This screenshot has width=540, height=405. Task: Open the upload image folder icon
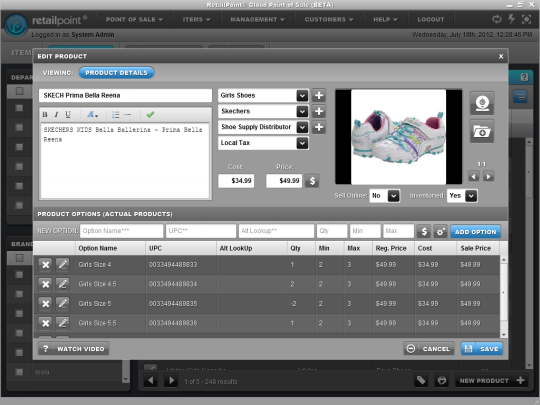tap(482, 131)
